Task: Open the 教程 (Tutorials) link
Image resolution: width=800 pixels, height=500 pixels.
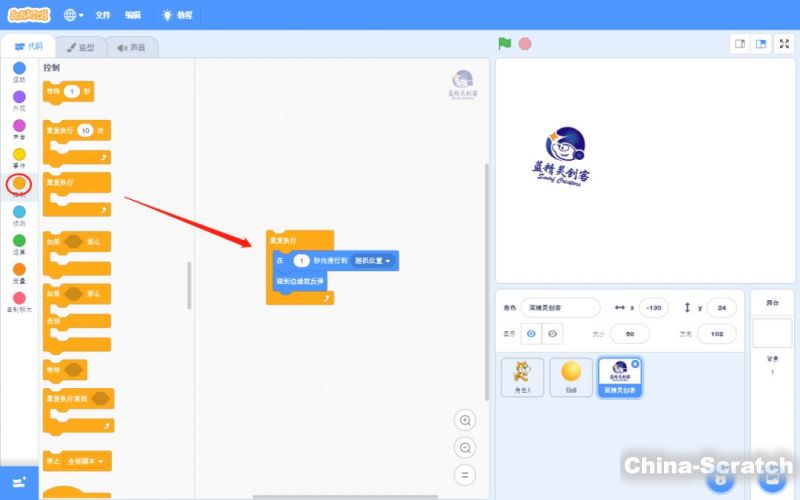Action: [x=180, y=15]
